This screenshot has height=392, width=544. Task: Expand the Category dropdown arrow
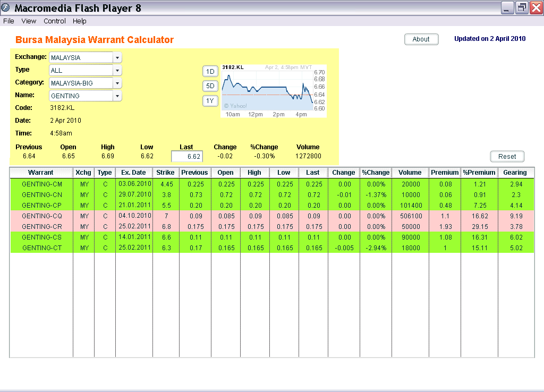coord(117,83)
